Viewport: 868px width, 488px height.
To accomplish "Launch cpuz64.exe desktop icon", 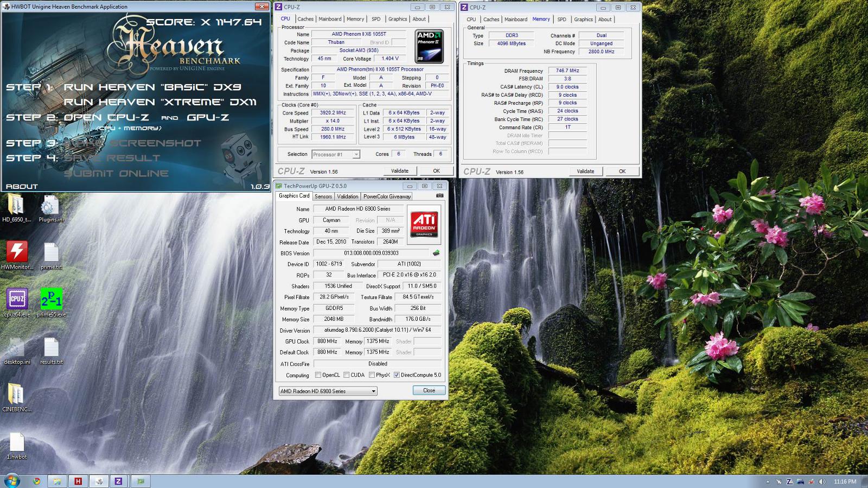I will pos(17,303).
